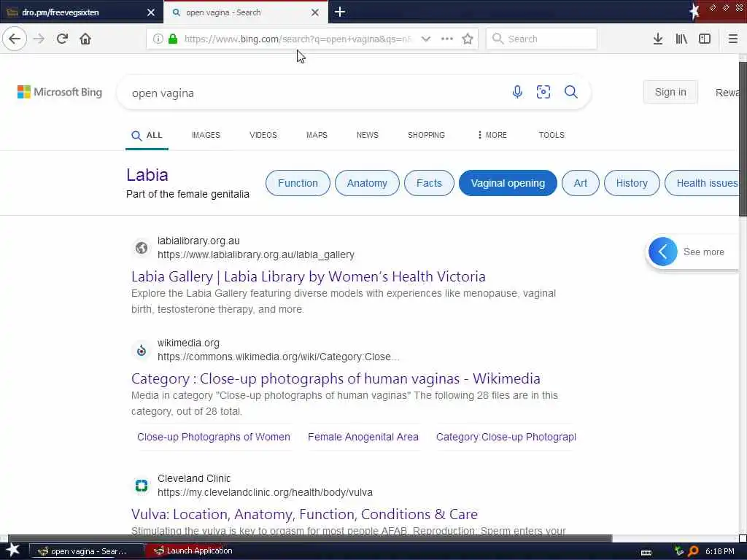This screenshot has width=747, height=560.
Task: Click the my.clevelandclinic.org URL text
Action: coord(265,492)
